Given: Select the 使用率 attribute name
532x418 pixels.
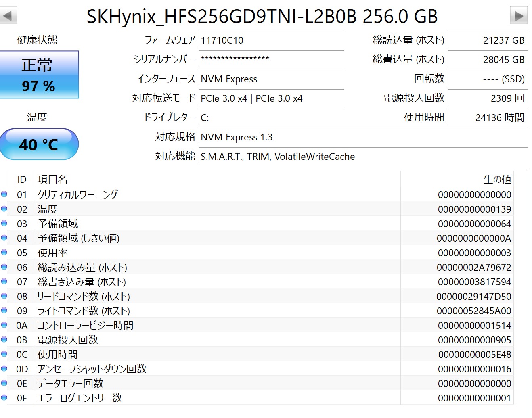Looking at the screenshot, I should point(52,253).
